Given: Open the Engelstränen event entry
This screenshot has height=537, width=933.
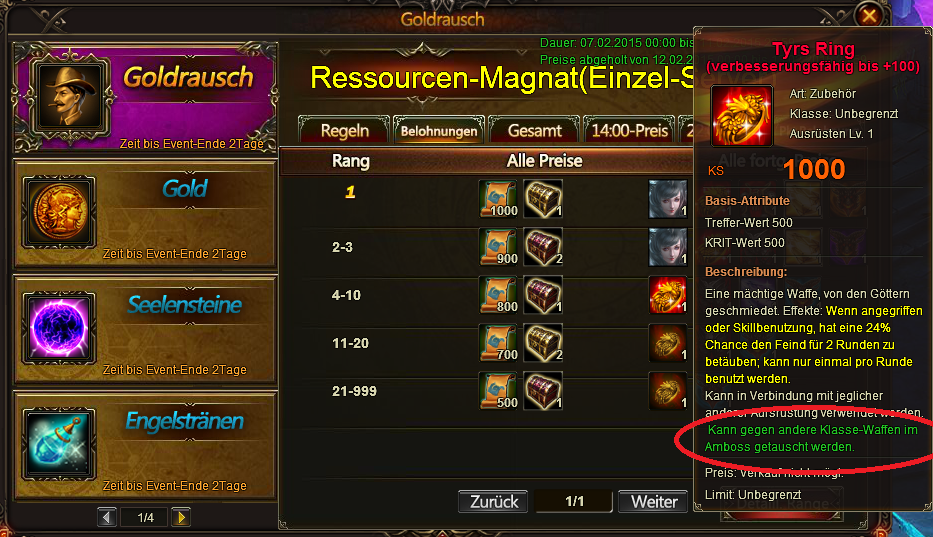Looking at the screenshot, I should (145, 445).
